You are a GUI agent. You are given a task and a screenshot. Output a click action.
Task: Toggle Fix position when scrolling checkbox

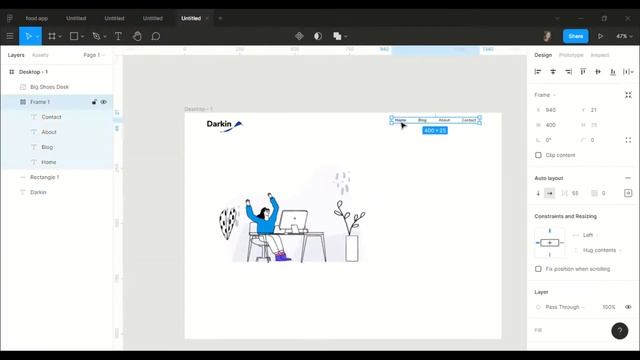point(538,269)
